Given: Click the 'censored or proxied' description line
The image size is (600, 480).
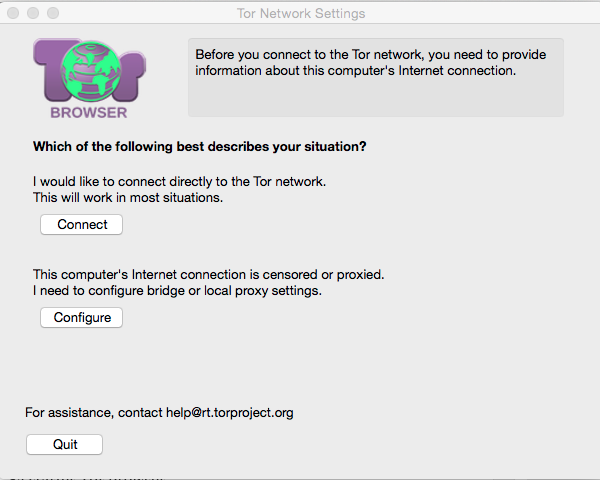Looking at the screenshot, I should point(209,274).
